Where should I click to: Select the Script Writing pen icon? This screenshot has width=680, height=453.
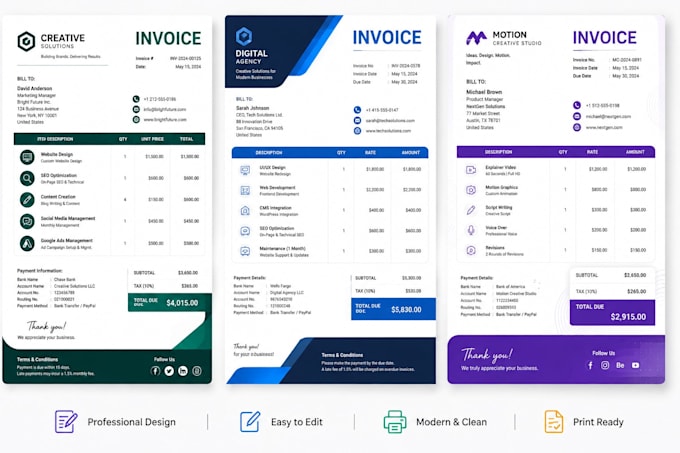click(x=471, y=210)
